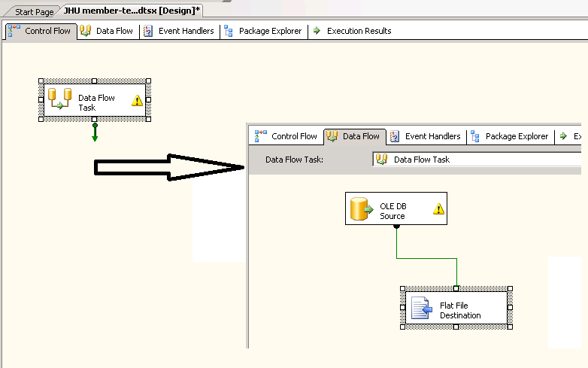This screenshot has width=588, height=368.
Task: Click the warning icon on Data Flow Task
Action: click(137, 100)
